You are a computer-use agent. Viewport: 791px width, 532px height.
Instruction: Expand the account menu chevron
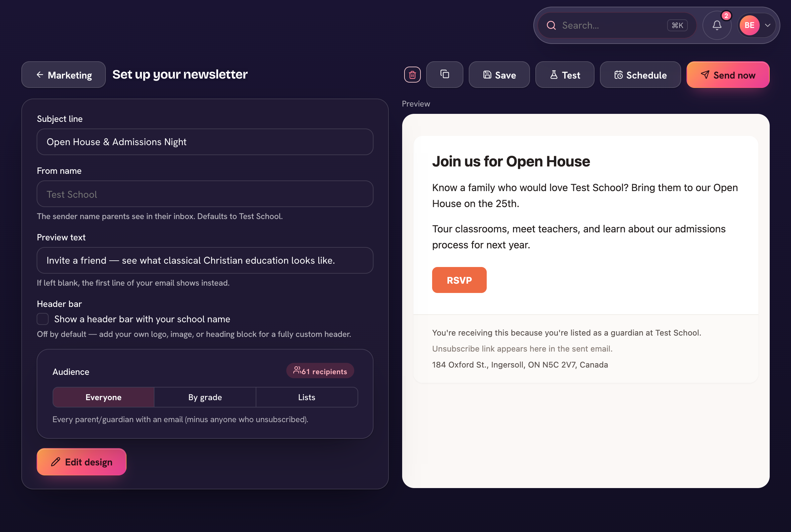click(x=768, y=25)
